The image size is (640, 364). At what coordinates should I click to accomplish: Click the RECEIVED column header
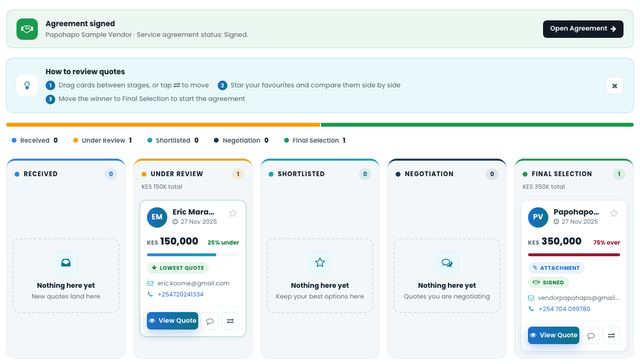click(x=40, y=174)
